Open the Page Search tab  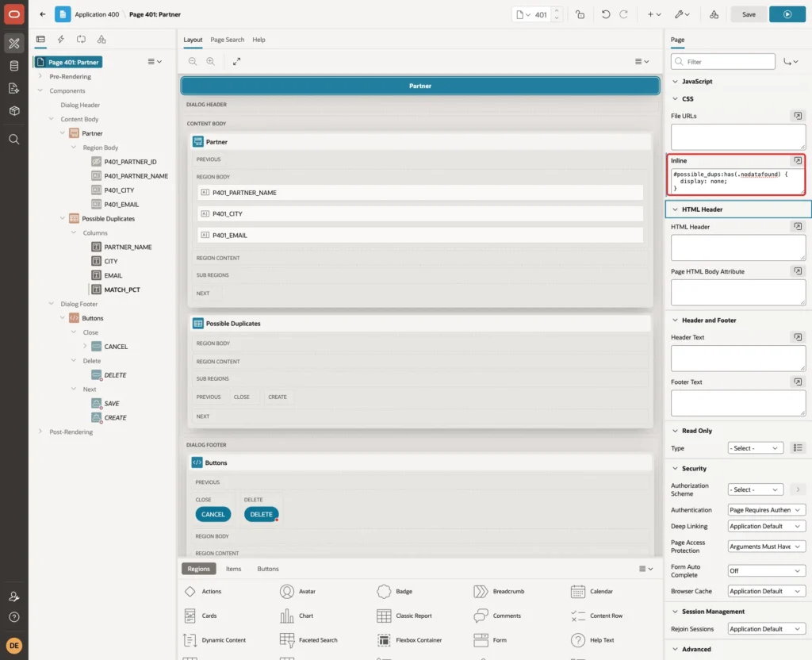coord(228,40)
